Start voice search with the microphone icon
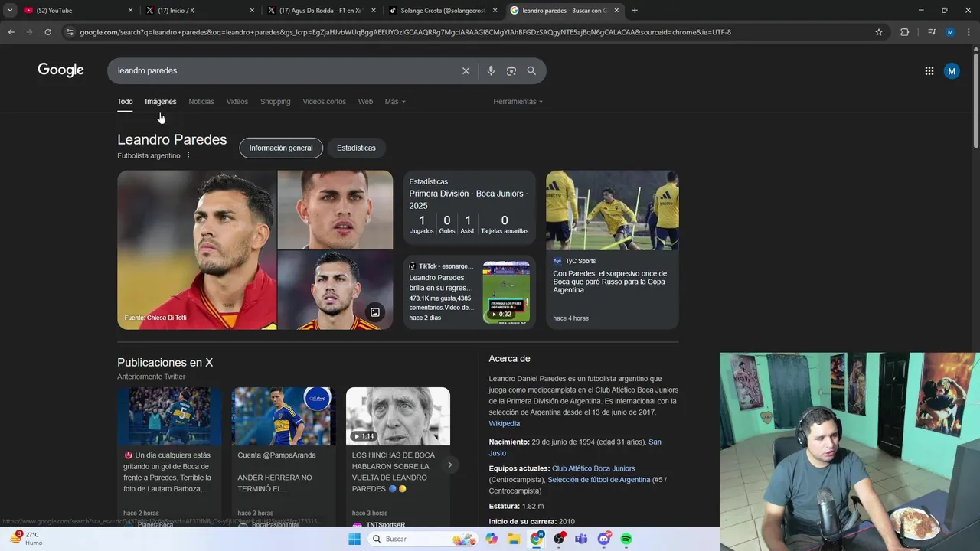980x551 pixels. (491, 70)
